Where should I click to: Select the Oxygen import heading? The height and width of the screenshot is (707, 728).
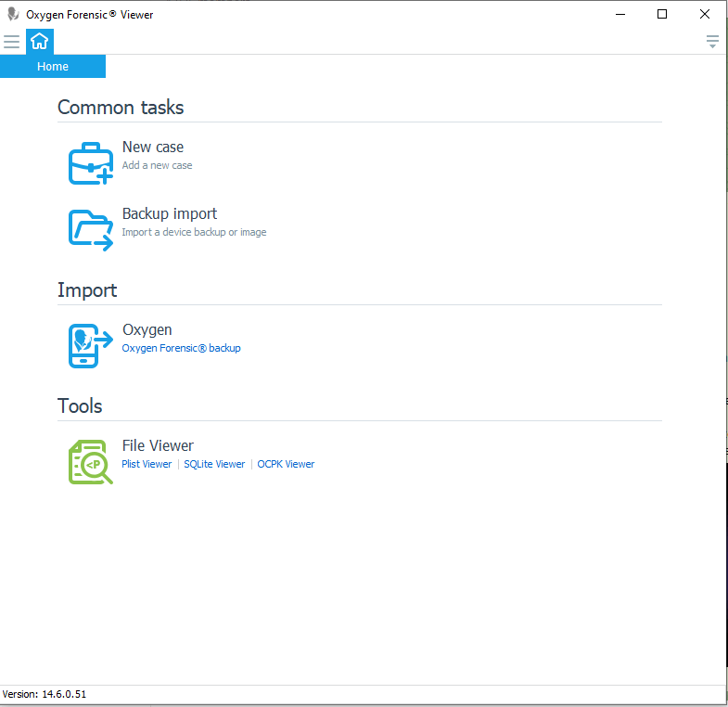(147, 329)
